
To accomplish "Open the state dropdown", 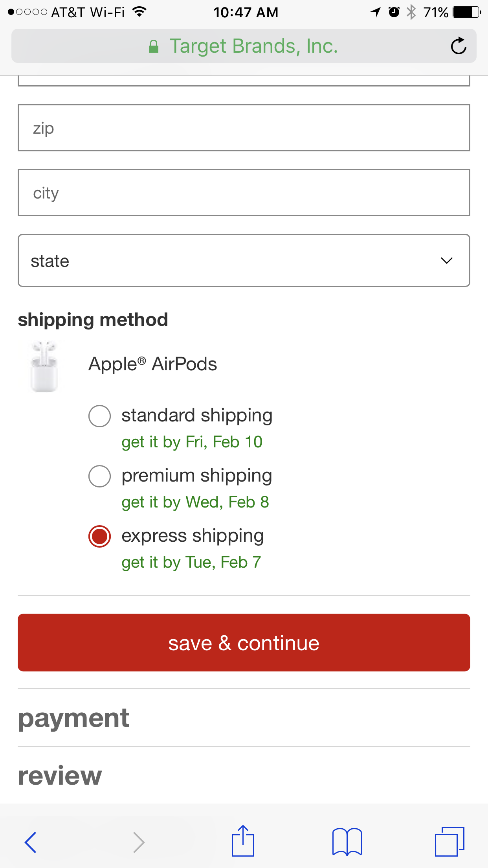I will tap(244, 261).
